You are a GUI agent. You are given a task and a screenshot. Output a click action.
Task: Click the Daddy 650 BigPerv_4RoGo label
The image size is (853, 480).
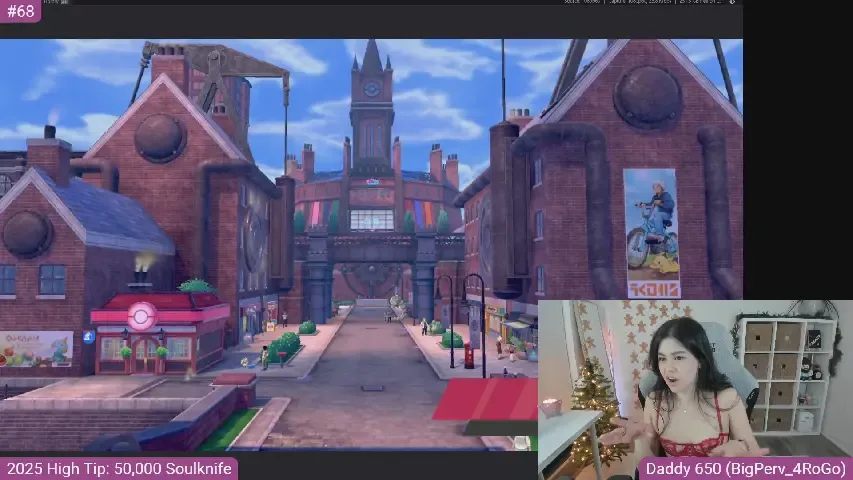pos(745,468)
